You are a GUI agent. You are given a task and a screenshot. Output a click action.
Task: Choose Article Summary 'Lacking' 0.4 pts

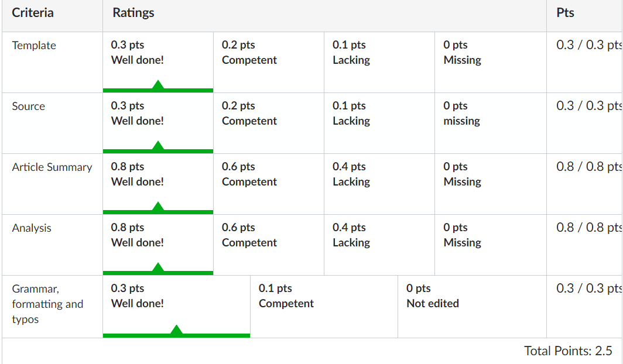[x=379, y=184]
